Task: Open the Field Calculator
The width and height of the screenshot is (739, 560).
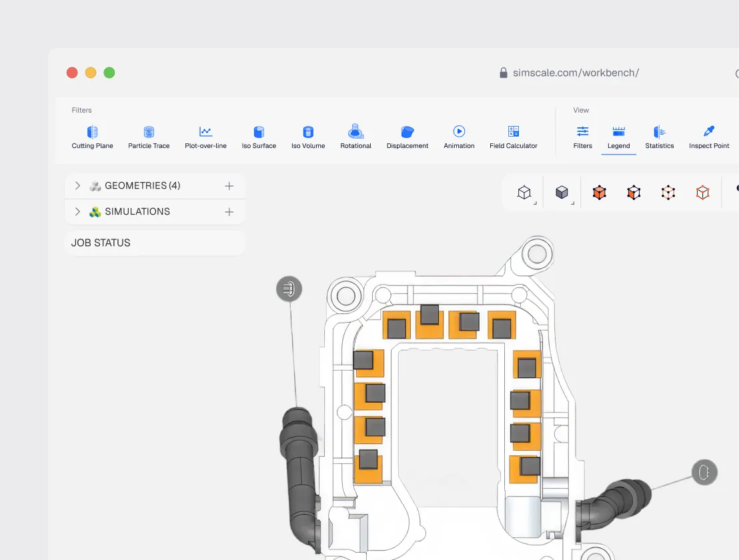Action: (x=514, y=137)
